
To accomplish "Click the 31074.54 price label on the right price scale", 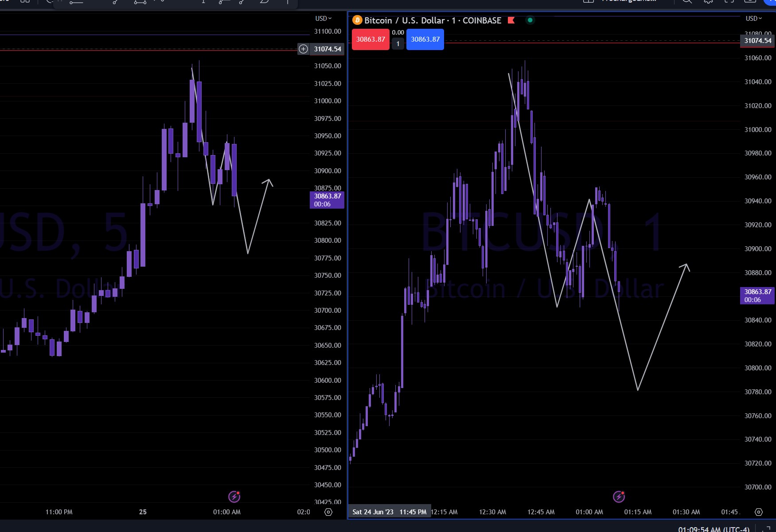I will click(758, 41).
